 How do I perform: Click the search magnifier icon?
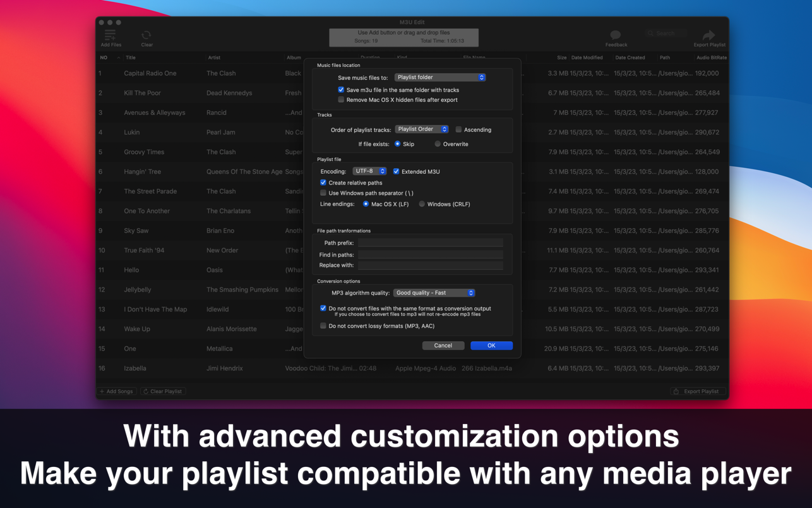650,33
